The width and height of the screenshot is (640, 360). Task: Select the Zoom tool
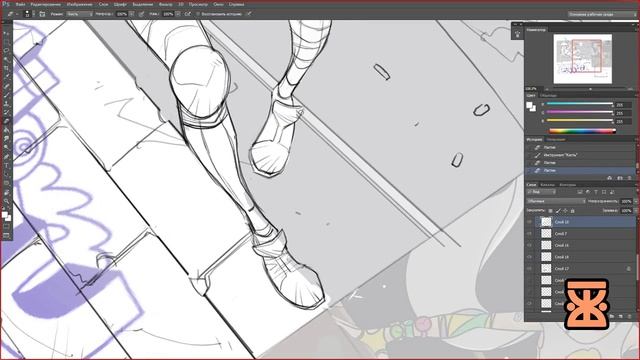coord(7,201)
